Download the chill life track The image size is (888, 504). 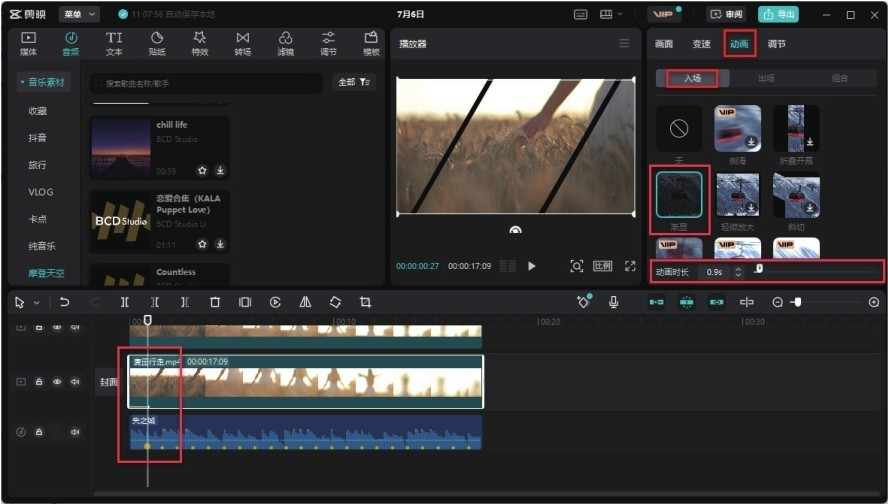[220, 170]
